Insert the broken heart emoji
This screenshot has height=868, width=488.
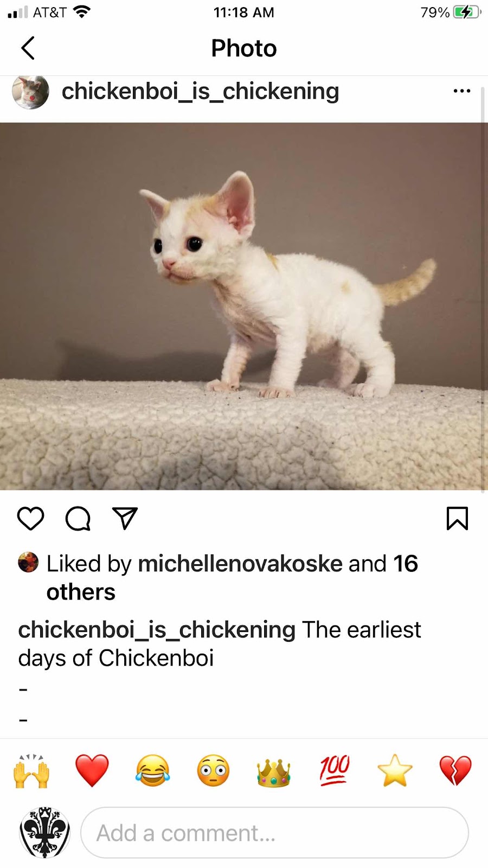(455, 771)
